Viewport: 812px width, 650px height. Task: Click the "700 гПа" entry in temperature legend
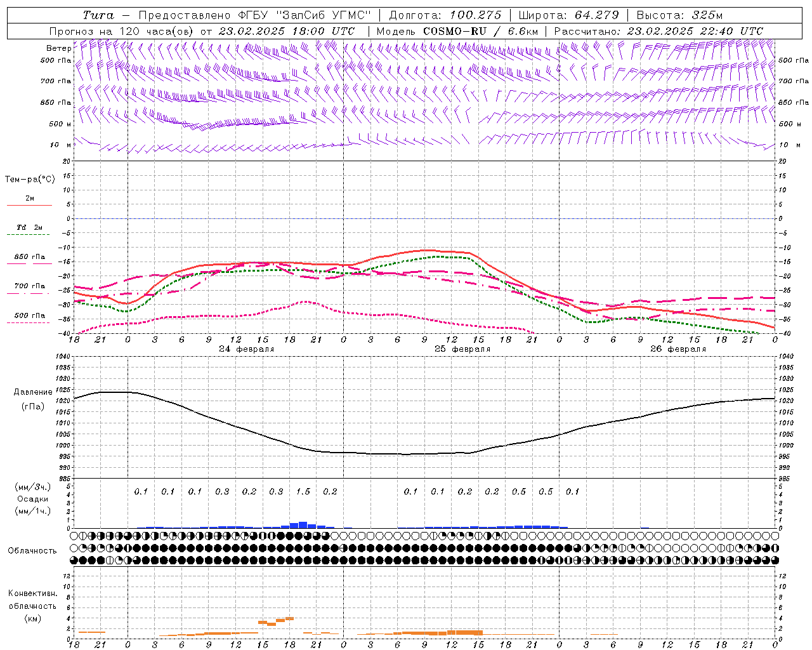point(30,286)
